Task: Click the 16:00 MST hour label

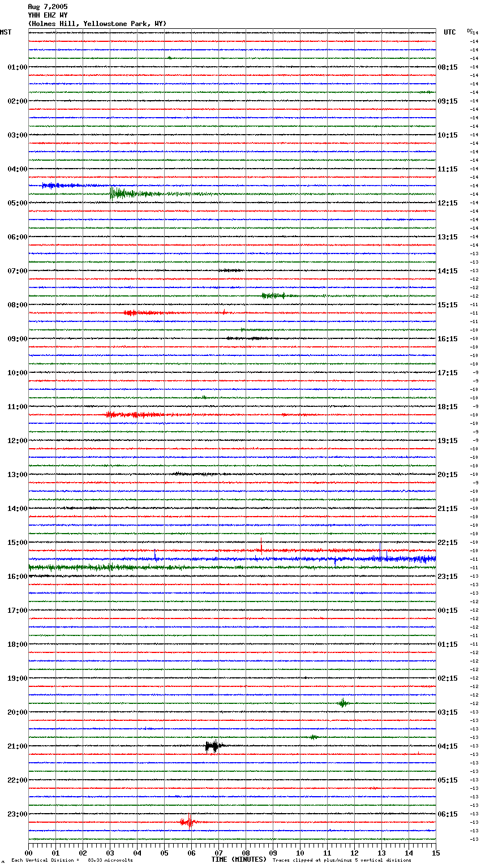Action: pos(18,577)
